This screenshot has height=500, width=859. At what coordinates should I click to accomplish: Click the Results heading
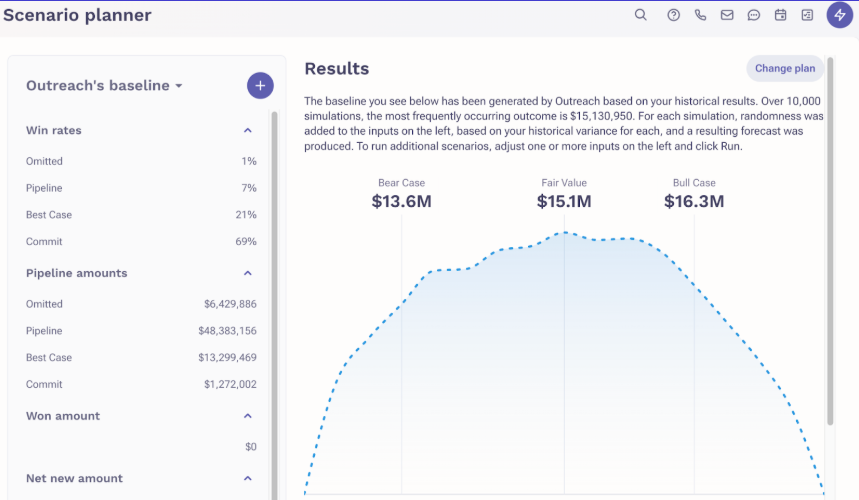(x=337, y=68)
